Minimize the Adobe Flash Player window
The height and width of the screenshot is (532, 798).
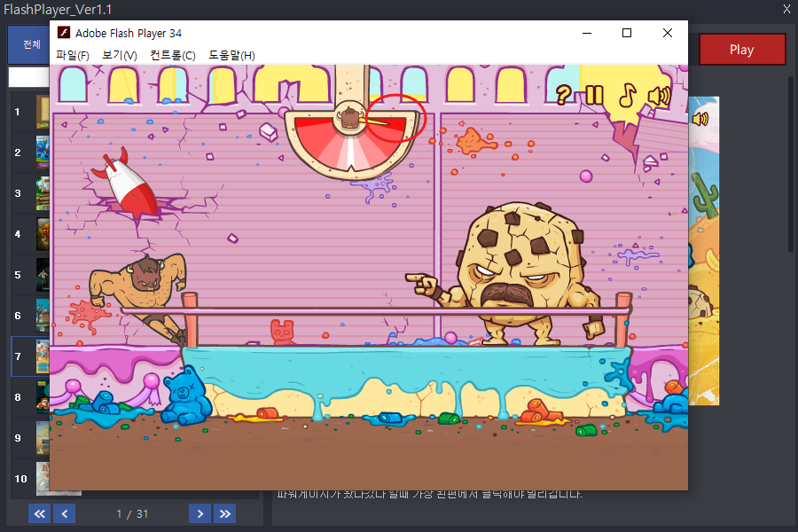587,33
